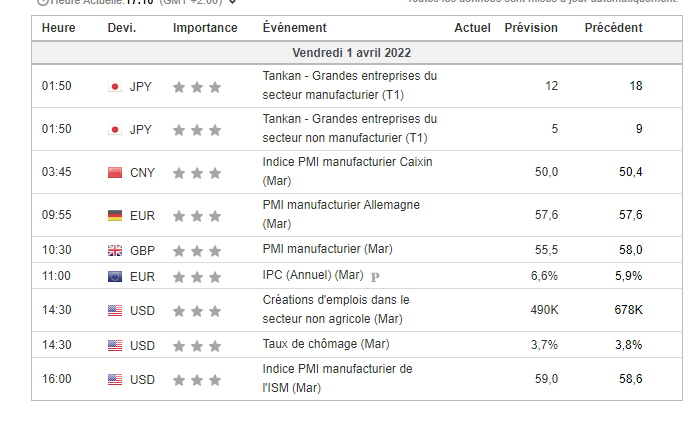Click the EU flag in the IPC row

[115, 275]
